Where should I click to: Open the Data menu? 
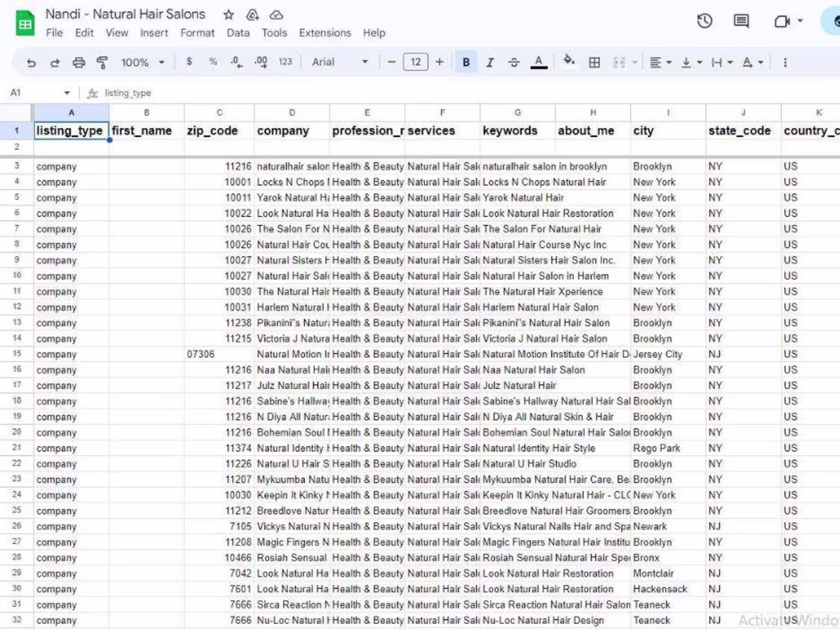tap(238, 33)
